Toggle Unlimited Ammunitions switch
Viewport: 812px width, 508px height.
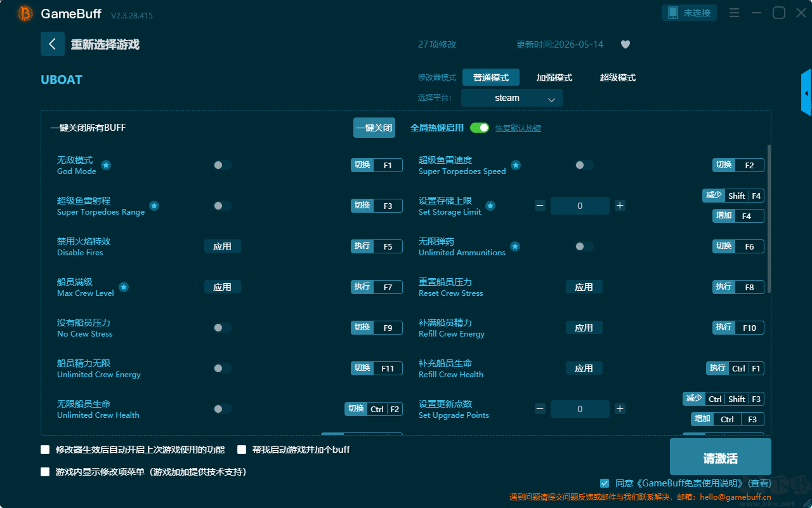tap(584, 246)
